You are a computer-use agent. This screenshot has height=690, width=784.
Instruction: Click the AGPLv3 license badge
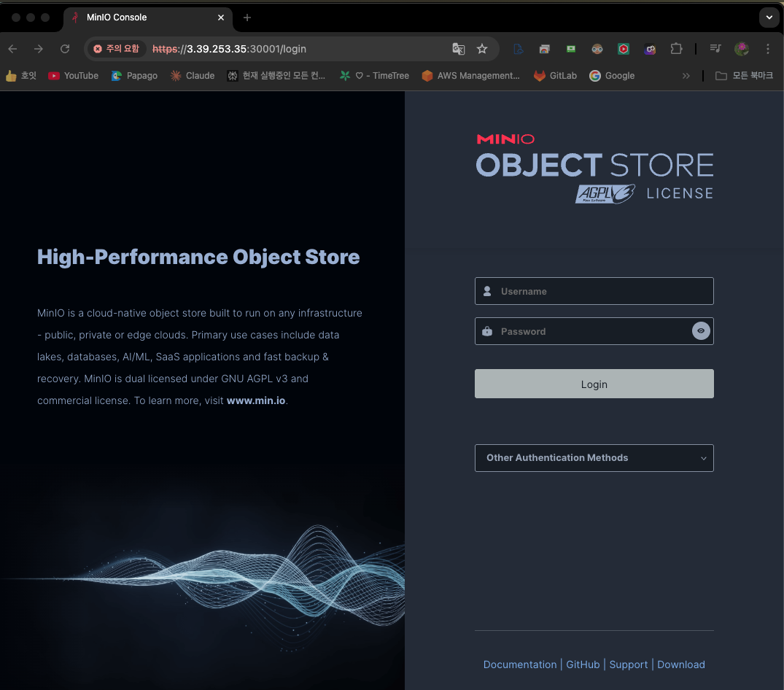click(x=605, y=193)
